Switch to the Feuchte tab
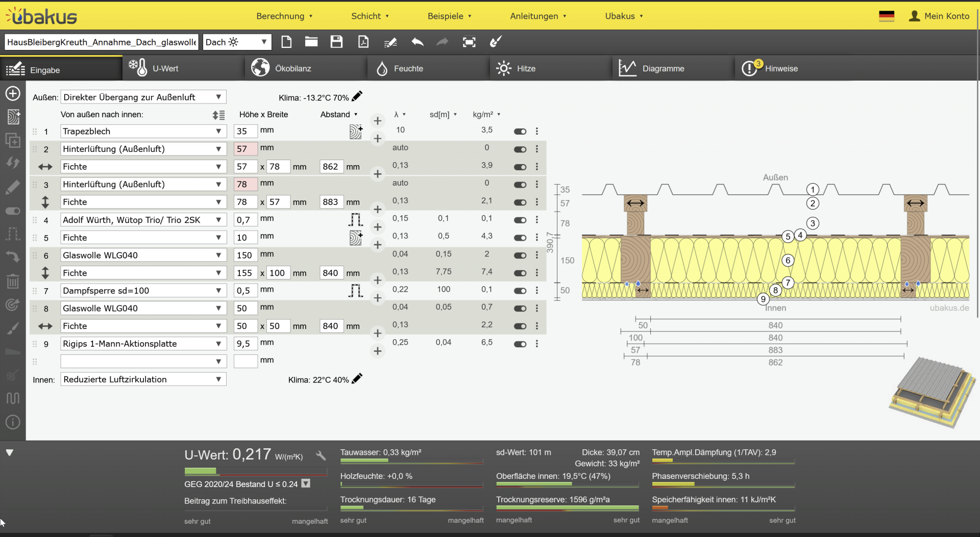The width and height of the screenshot is (980, 537). tap(408, 68)
